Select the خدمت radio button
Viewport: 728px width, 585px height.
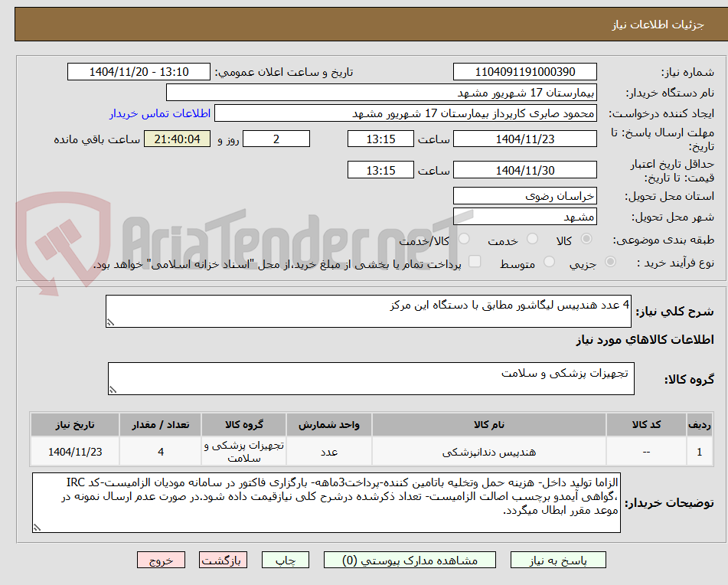click(532, 239)
